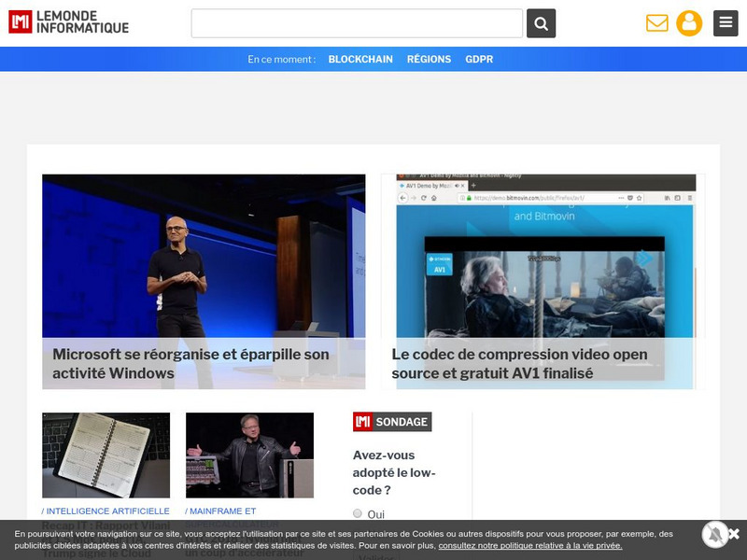This screenshot has height=560, width=747.
Task: Open the AV1 codec article headline
Action: point(519,364)
